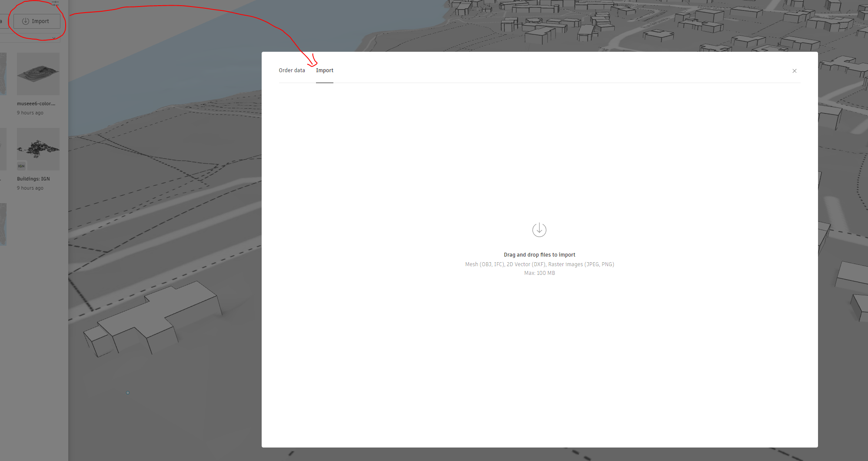Close the import dialog with the X
Screen dimensions: 868x461
point(795,71)
